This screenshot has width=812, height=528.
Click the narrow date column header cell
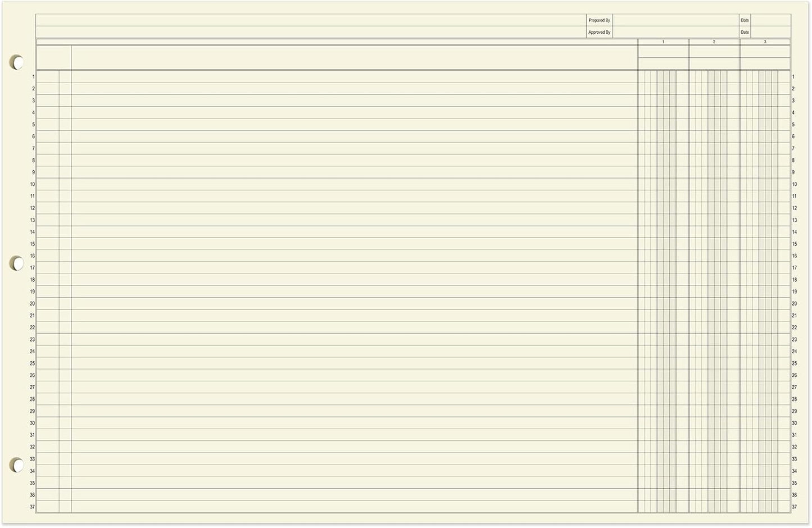coord(53,56)
